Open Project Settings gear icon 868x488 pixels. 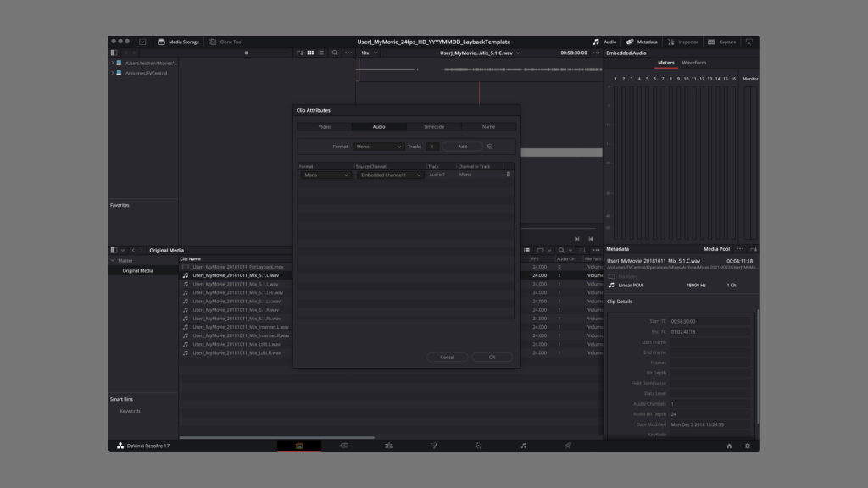coord(748,446)
